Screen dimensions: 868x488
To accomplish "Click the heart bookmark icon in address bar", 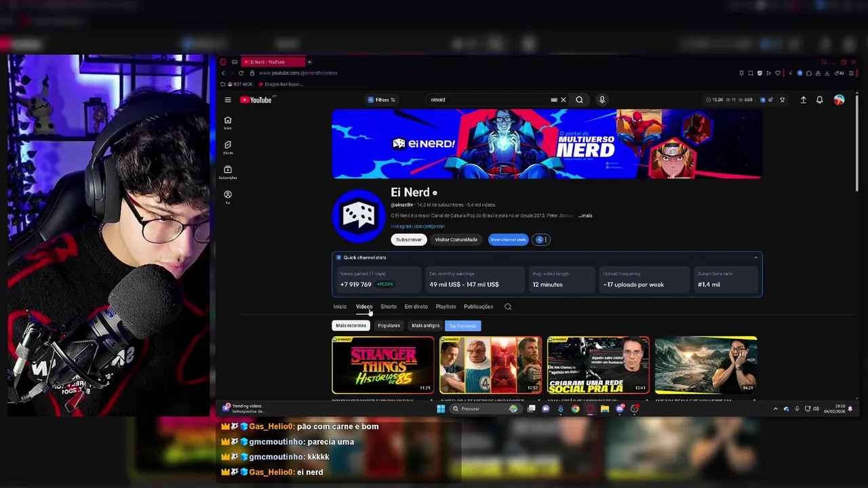I will (778, 73).
